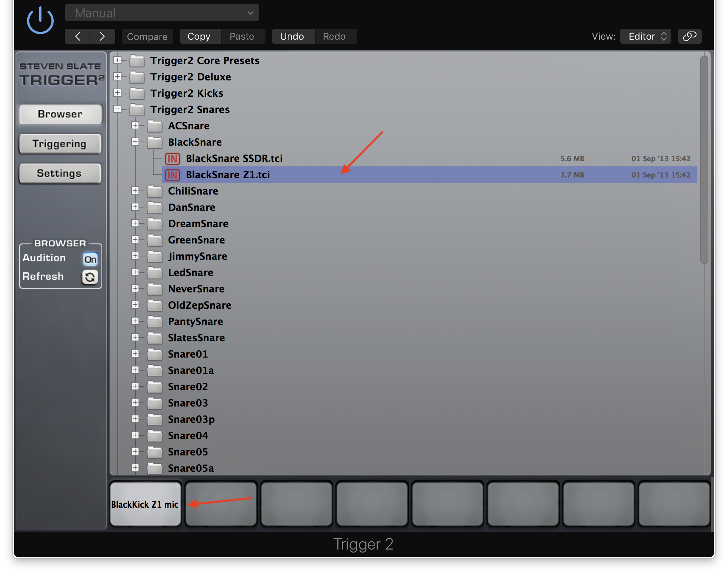Switch to the Settings tab
728x574 pixels.
click(60, 173)
